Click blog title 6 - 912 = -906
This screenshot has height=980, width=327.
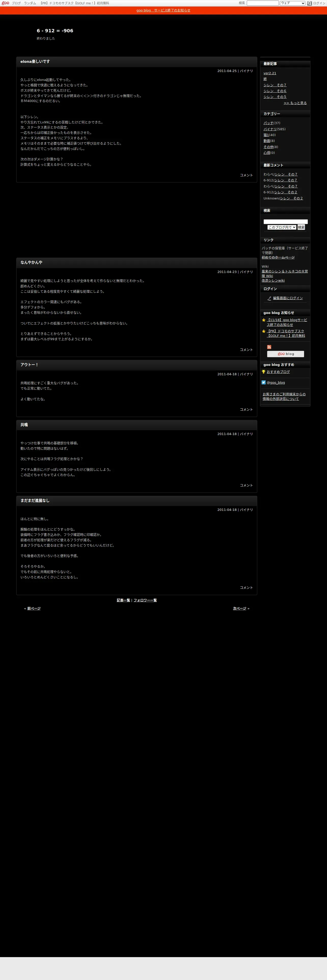coord(55,31)
